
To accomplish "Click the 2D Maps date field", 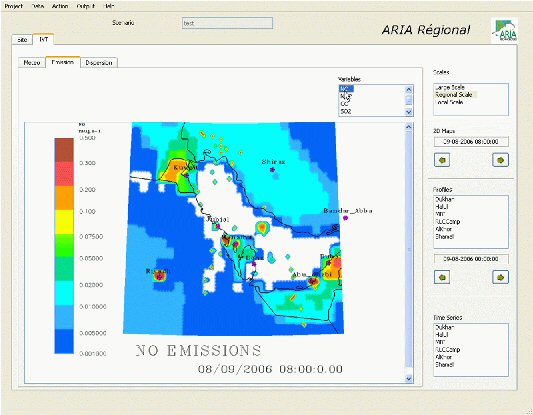I will click(471, 142).
